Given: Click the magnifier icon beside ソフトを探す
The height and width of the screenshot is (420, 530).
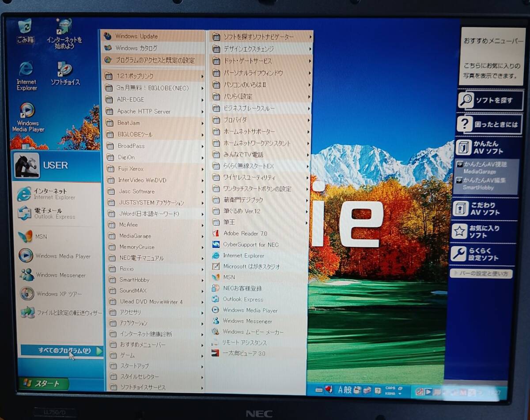Looking at the screenshot, I should click(466, 100).
